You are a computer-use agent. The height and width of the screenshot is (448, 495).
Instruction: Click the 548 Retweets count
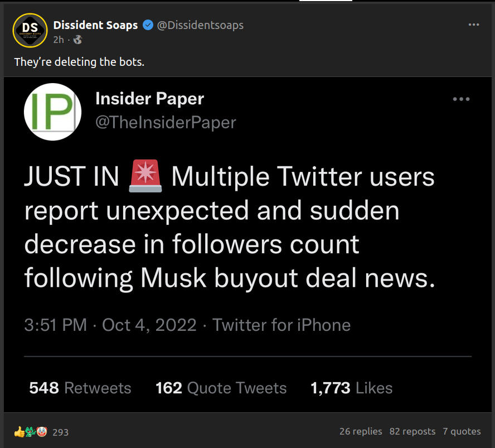80,388
